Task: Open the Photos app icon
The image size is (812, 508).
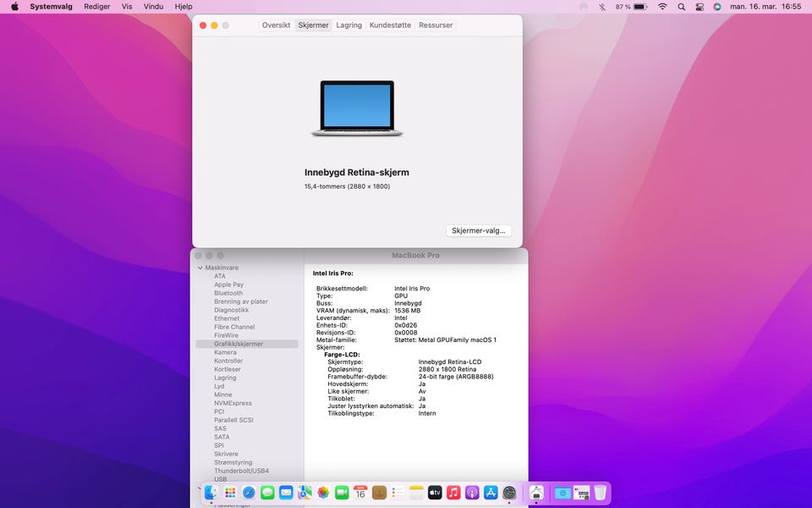Action: point(323,492)
